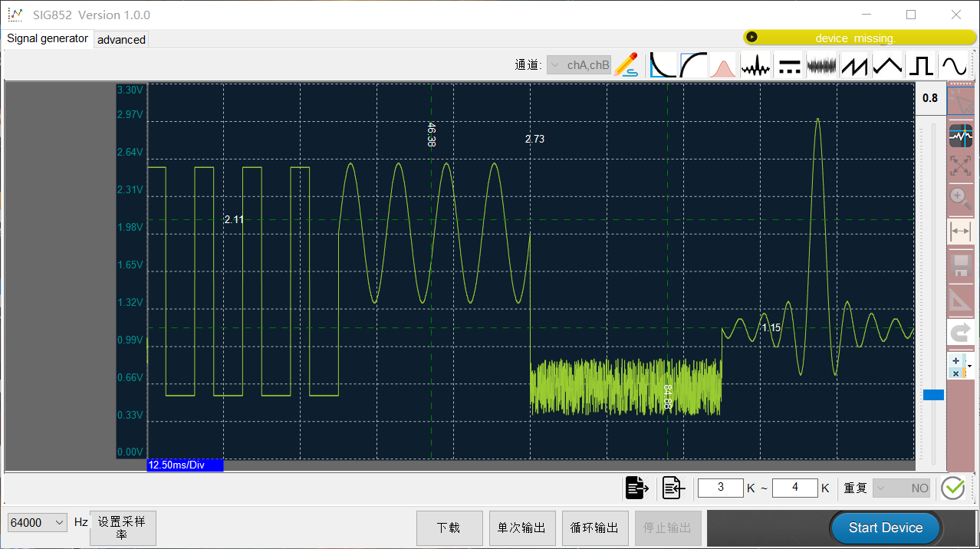
Task: Open the 64000 sample rate dropdown
Action: (38, 522)
